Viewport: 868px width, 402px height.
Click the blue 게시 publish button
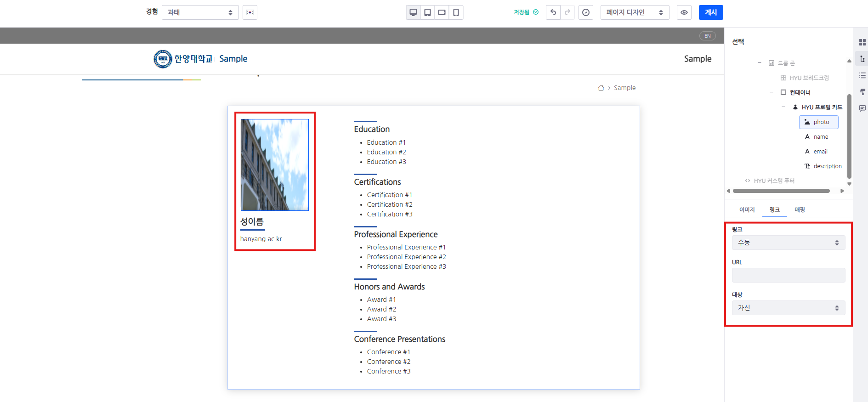pyautogui.click(x=710, y=12)
